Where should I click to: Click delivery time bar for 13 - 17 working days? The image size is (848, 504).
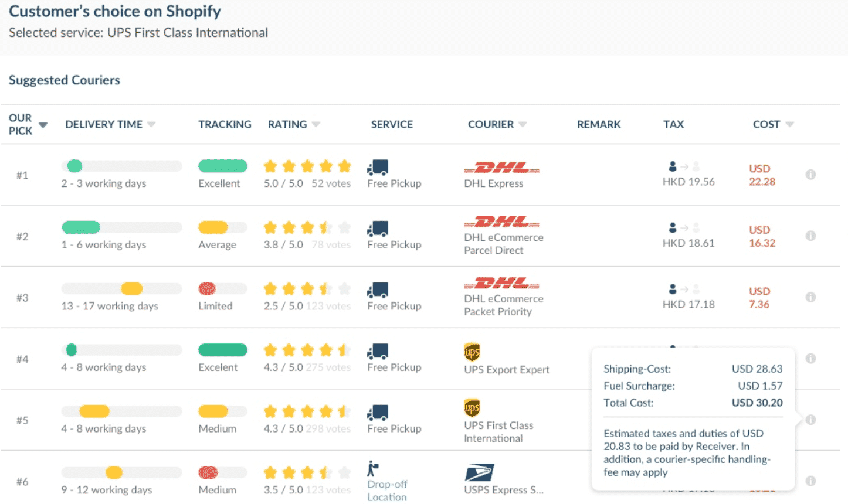pyautogui.click(x=121, y=288)
